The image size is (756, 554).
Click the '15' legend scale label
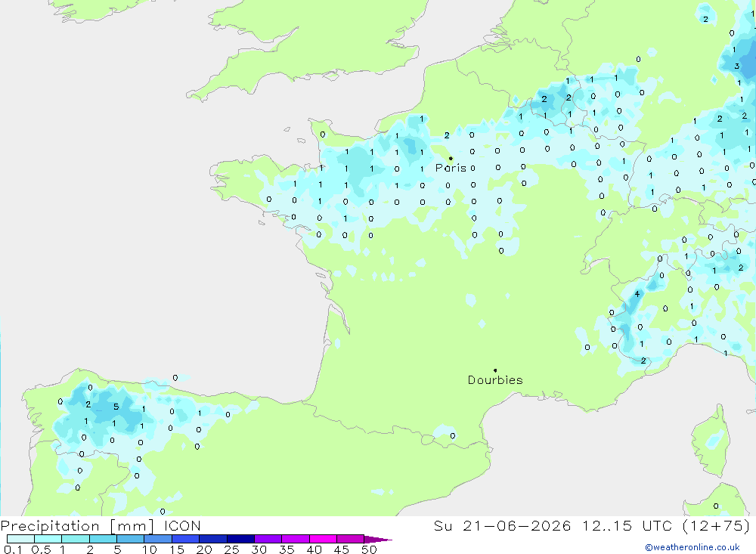177,549
